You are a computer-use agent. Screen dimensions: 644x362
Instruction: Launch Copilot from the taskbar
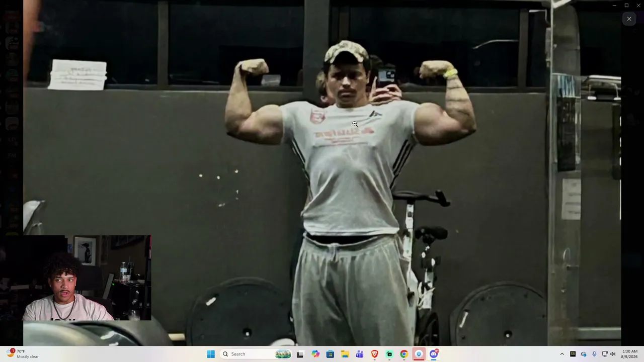(x=315, y=354)
